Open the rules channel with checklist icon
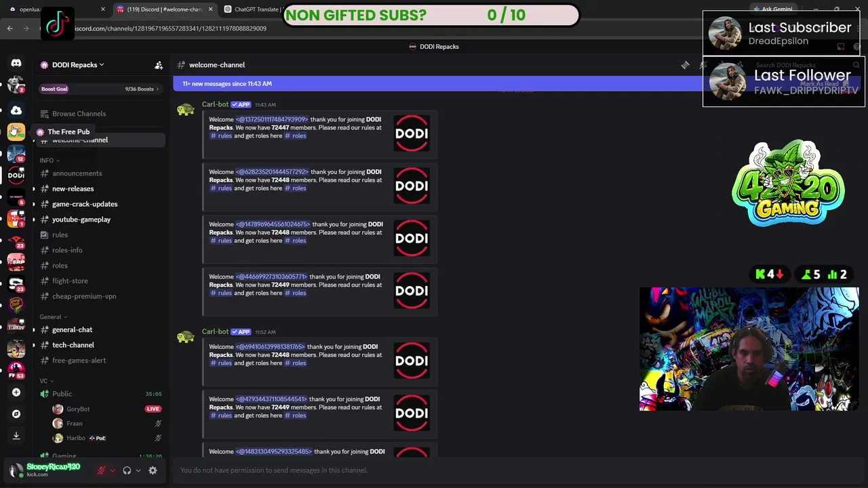Image resolution: width=868 pixels, height=488 pixels. tap(100, 235)
